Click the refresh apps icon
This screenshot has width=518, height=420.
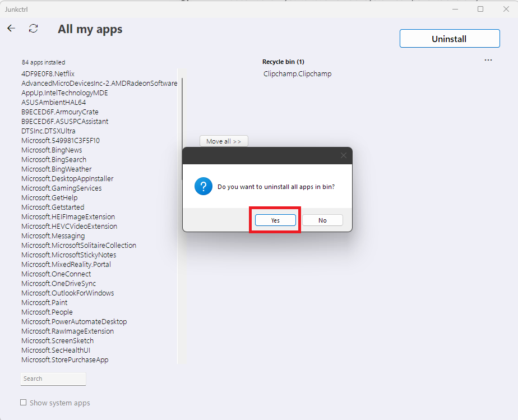(34, 29)
